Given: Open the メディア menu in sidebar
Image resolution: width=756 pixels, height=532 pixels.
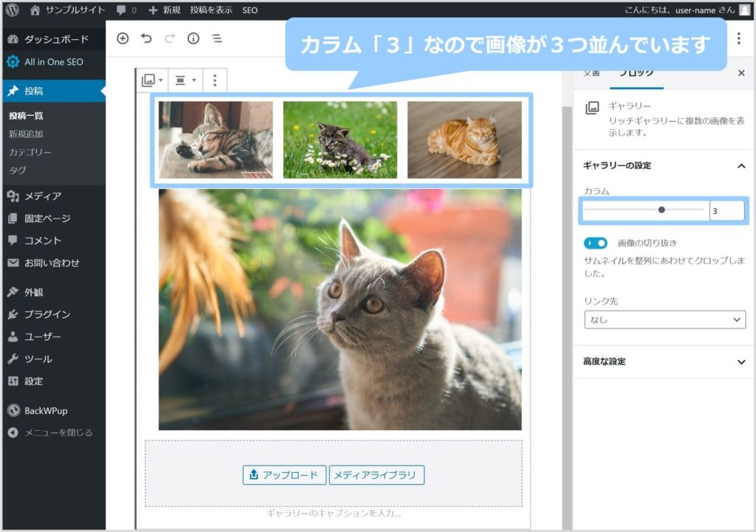Looking at the screenshot, I should coord(43,196).
